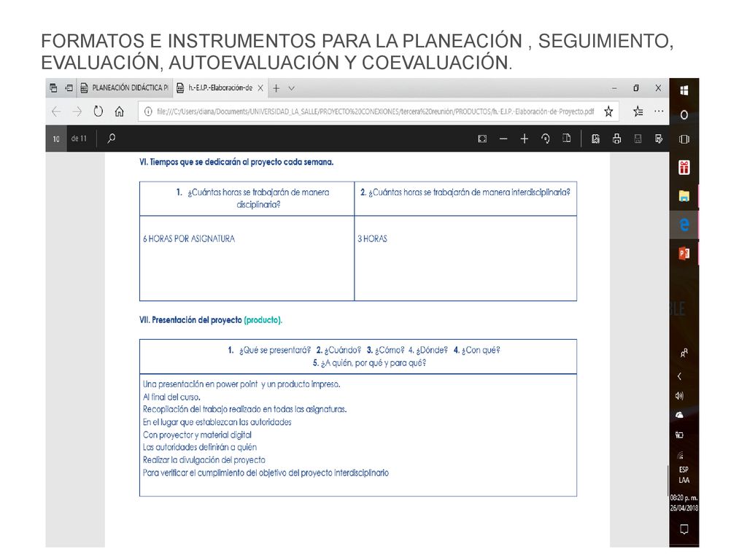The width and height of the screenshot is (747, 560).
Task: Open PowerPoint from taskbar
Action: point(684,253)
